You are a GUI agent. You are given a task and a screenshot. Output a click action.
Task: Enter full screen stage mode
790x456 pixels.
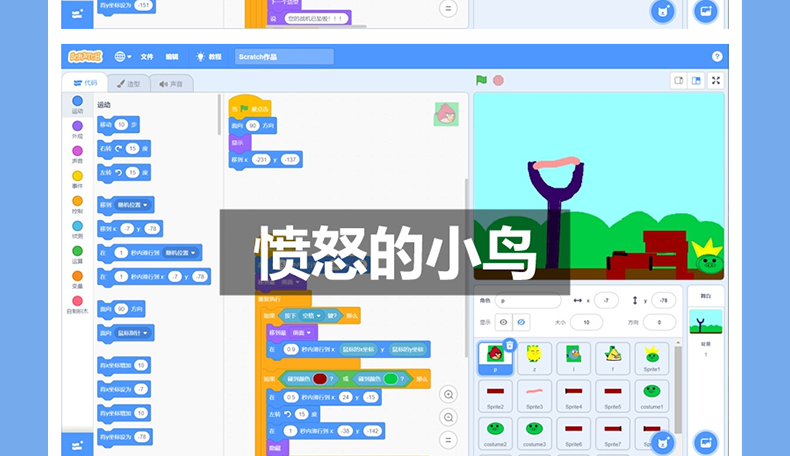pyautogui.click(x=716, y=81)
